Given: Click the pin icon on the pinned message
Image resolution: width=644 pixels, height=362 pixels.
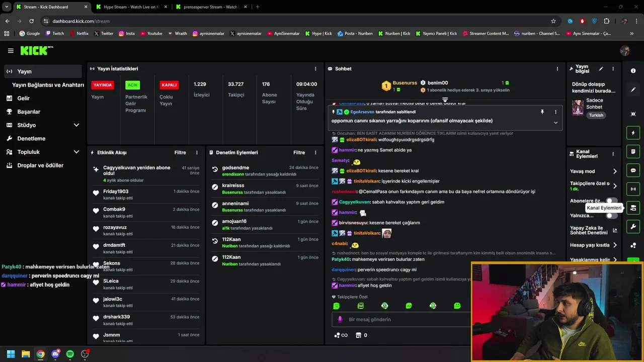Looking at the screenshot, I should 542,112.
